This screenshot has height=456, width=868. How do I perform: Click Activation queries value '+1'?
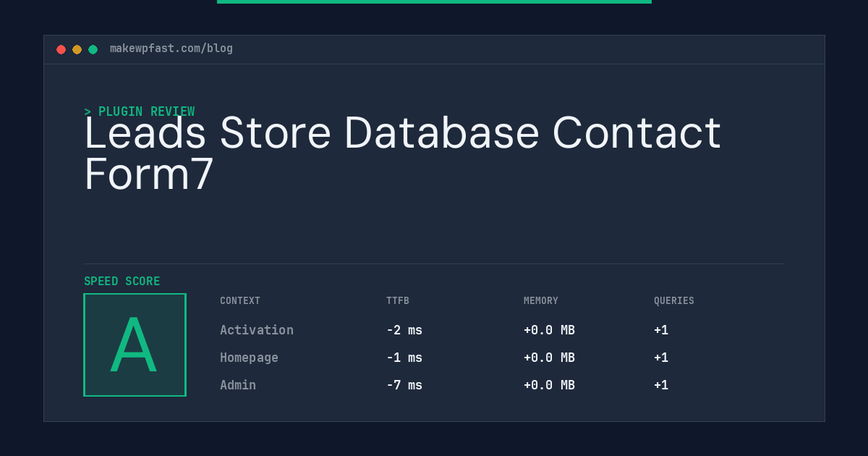(x=661, y=330)
